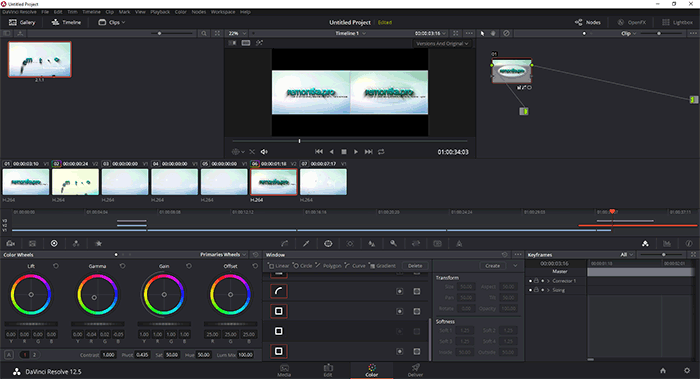Open the Motion Effects star icon
Screen dimensions: 700x379
click(x=99, y=243)
